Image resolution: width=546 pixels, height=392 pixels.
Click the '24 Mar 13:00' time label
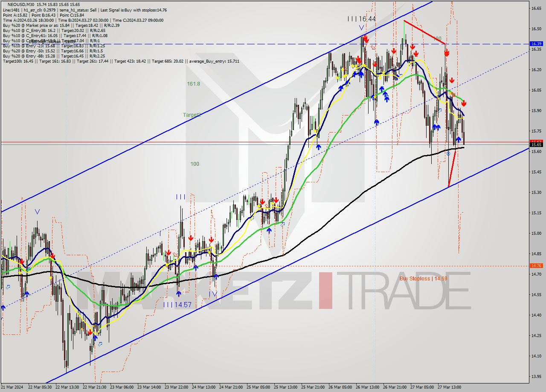pyautogui.click(x=204, y=387)
